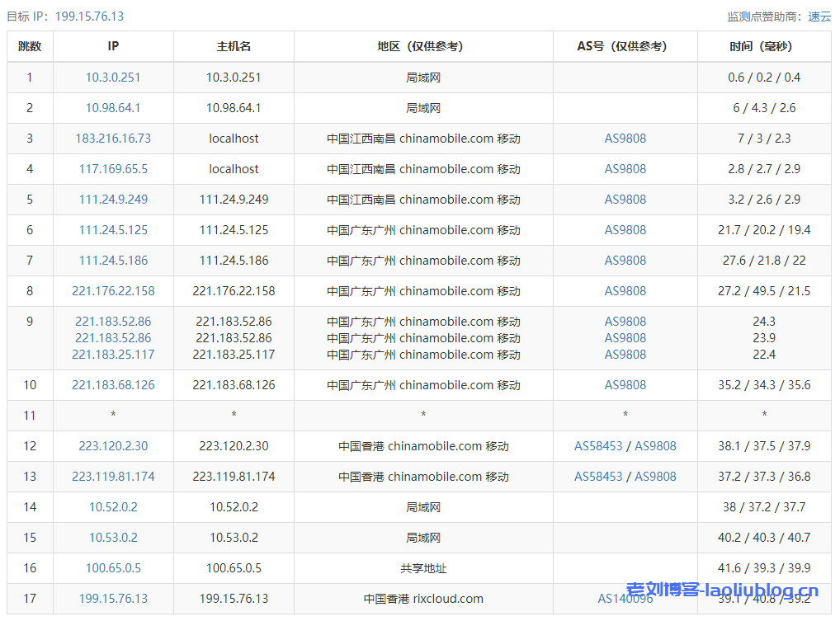840x621 pixels.
Task: Click blue IP link 183.216.16.73
Action: [113, 139]
